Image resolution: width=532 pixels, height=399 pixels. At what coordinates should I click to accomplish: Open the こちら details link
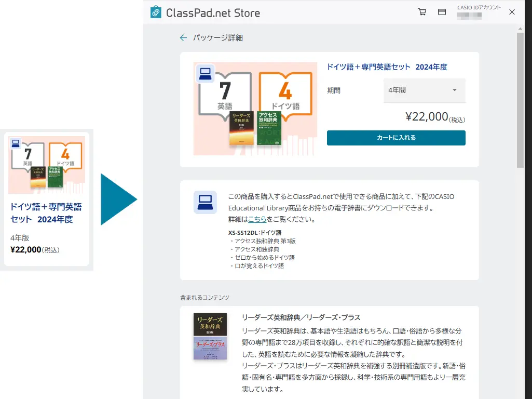[x=258, y=219]
